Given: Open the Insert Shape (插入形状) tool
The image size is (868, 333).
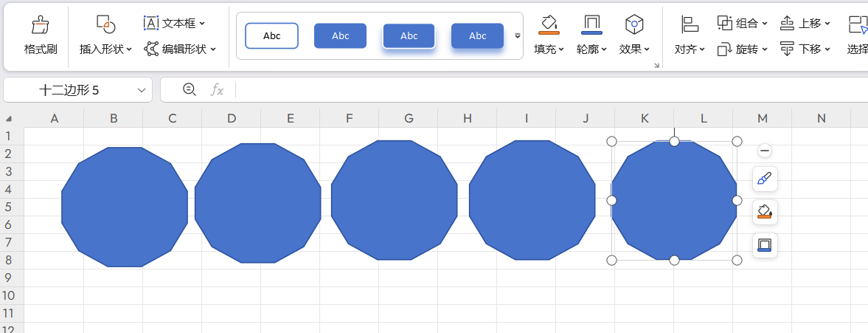Looking at the screenshot, I should [105, 25].
